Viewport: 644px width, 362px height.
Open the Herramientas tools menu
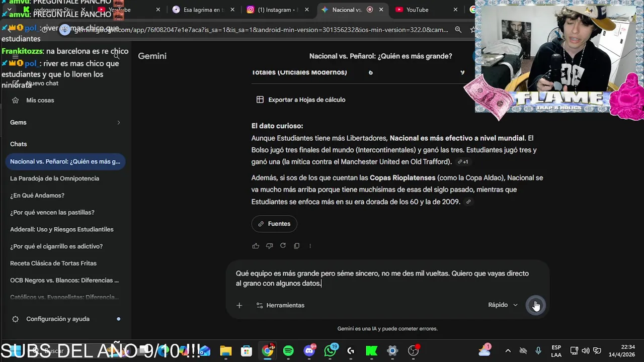(280, 305)
